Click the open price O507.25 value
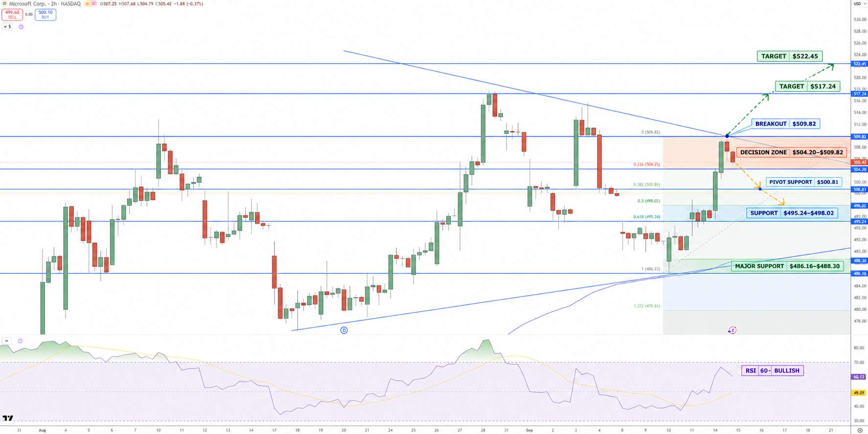This screenshot has height=434, width=868. (x=109, y=3)
